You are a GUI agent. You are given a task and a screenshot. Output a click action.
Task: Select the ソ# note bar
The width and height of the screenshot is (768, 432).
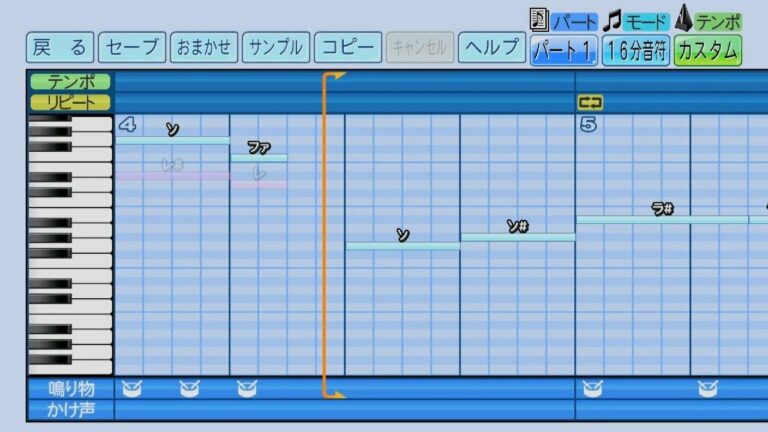[518, 237]
